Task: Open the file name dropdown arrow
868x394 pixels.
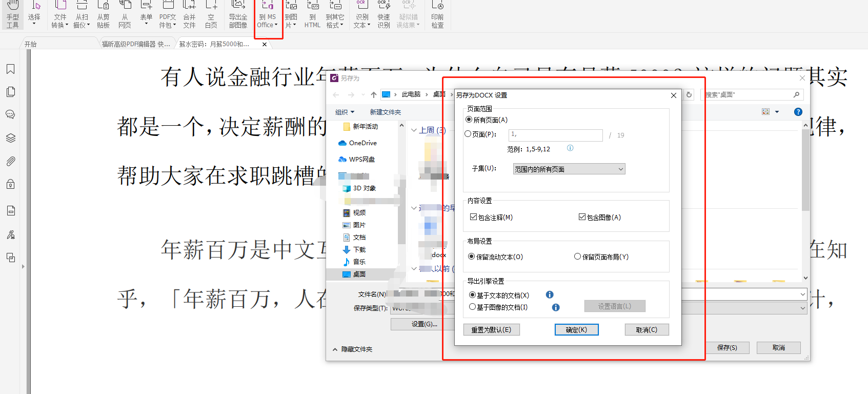Action: [802, 294]
